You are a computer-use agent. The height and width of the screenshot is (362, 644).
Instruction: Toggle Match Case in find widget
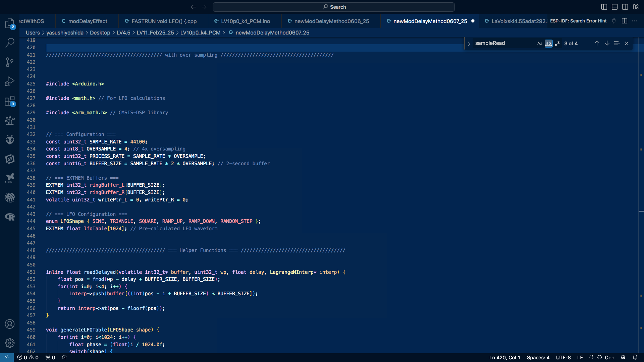tap(540, 44)
